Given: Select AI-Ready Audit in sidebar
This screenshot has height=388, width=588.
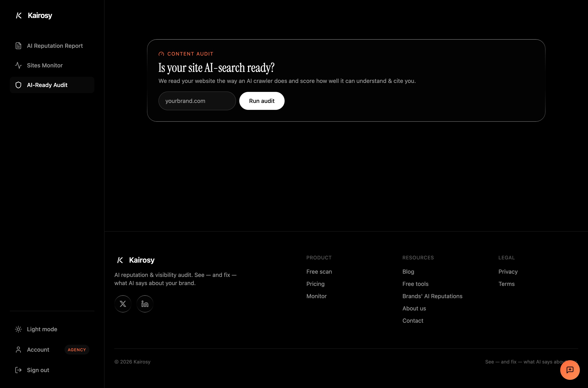Looking at the screenshot, I should (x=52, y=85).
